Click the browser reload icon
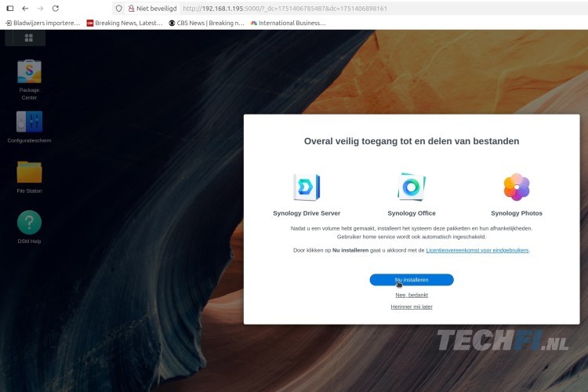 56,9
